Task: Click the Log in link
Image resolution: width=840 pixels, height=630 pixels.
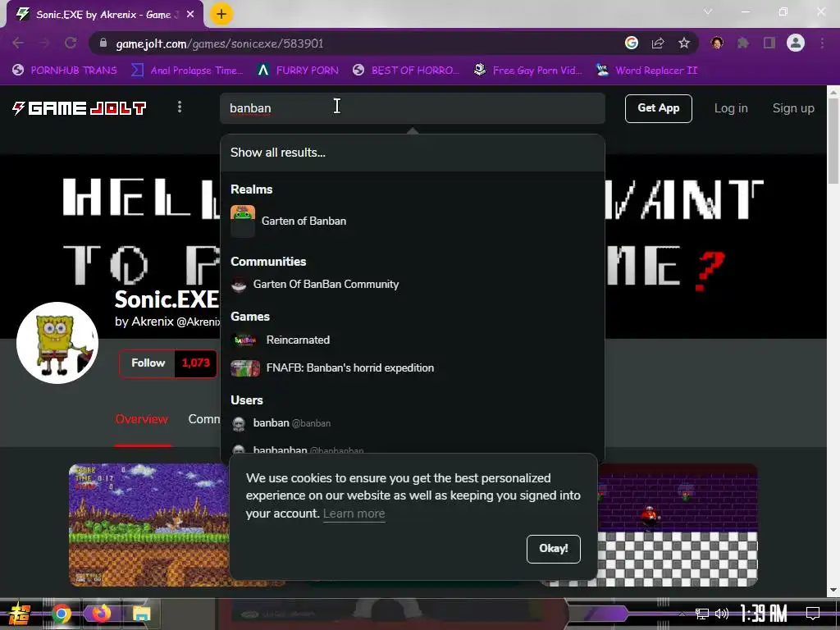Action: [731, 108]
